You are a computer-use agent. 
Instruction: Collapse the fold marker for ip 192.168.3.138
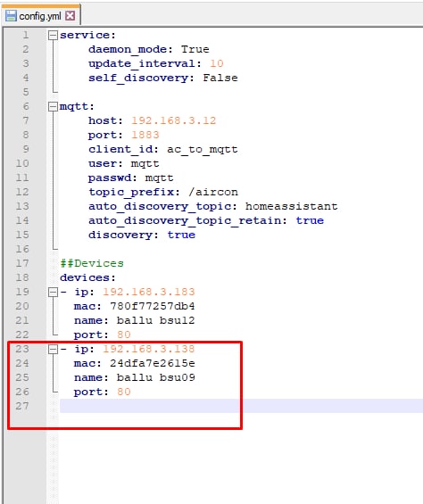[53, 349]
